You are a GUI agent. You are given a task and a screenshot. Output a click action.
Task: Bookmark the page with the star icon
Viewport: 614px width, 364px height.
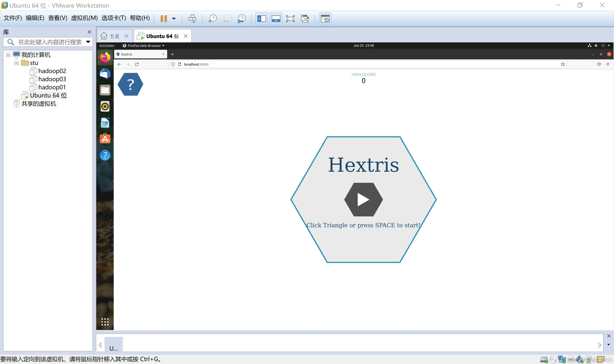(x=563, y=64)
